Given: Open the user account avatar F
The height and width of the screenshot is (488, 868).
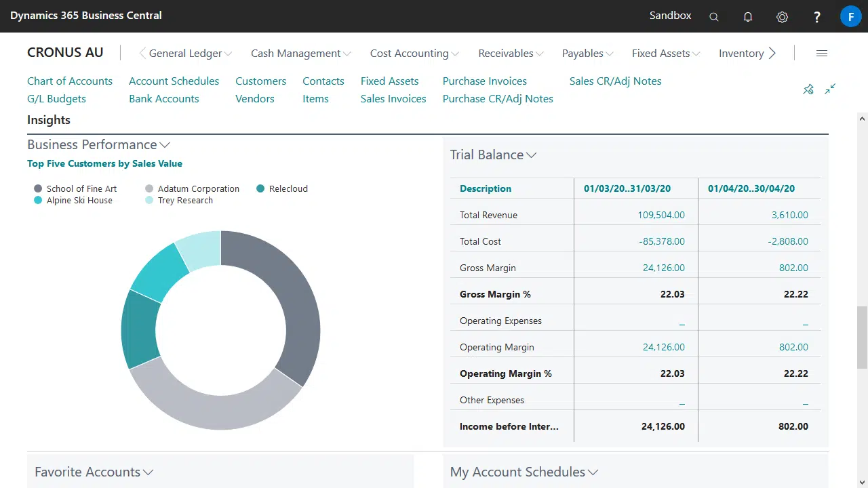Looking at the screenshot, I should [850, 16].
